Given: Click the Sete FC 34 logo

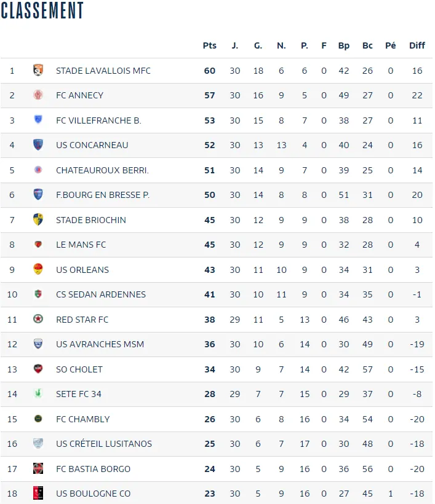Looking at the screenshot, I should (x=38, y=393).
